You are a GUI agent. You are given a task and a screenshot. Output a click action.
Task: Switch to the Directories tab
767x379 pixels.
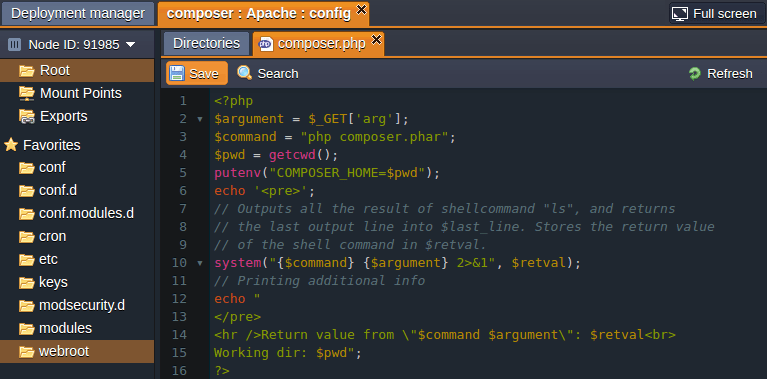[206, 44]
